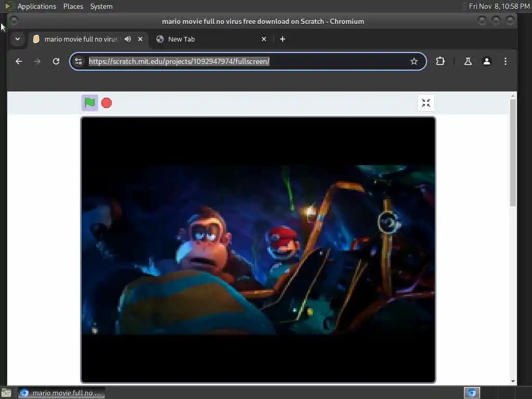
Task: Open the System menu
Action: pos(101,6)
